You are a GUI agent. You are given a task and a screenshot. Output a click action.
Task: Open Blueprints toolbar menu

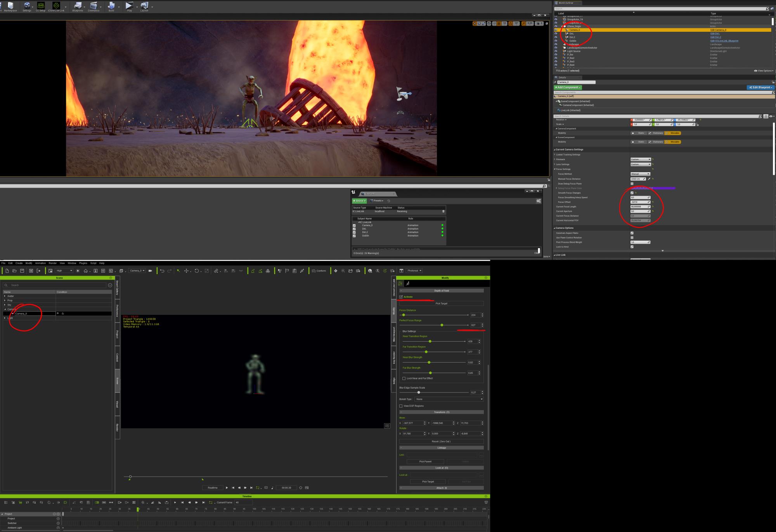coord(78,7)
